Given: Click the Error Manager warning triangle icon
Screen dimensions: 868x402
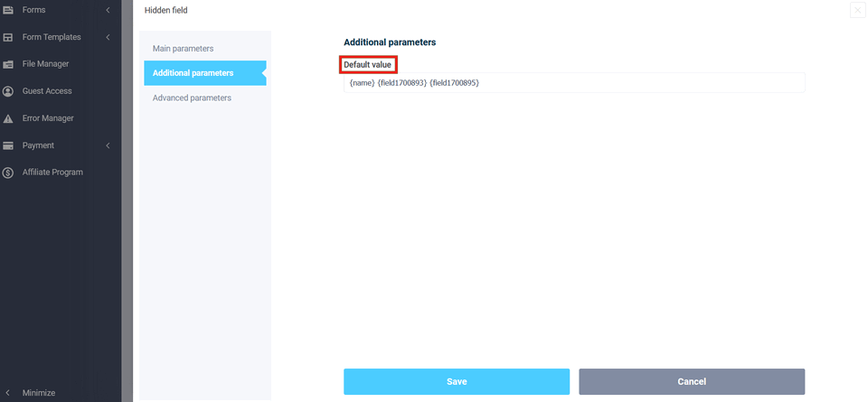Looking at the screenshot, I should click(x=8, y=118).
